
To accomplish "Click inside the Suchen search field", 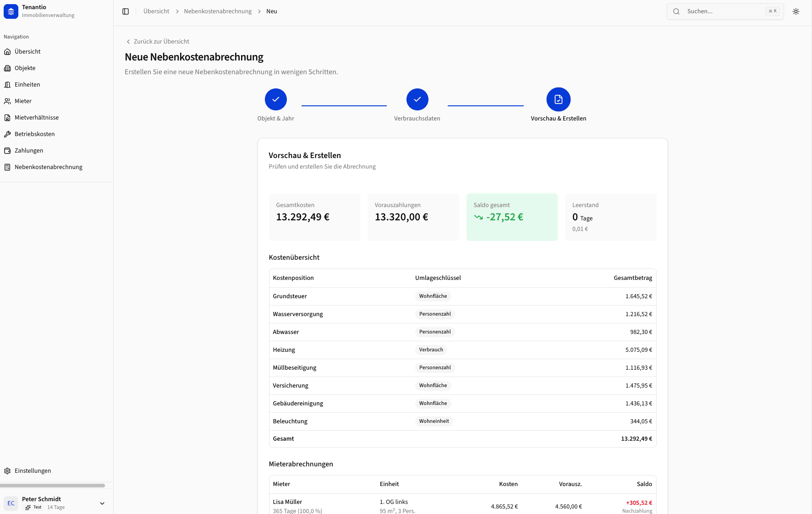I will 715,11.
